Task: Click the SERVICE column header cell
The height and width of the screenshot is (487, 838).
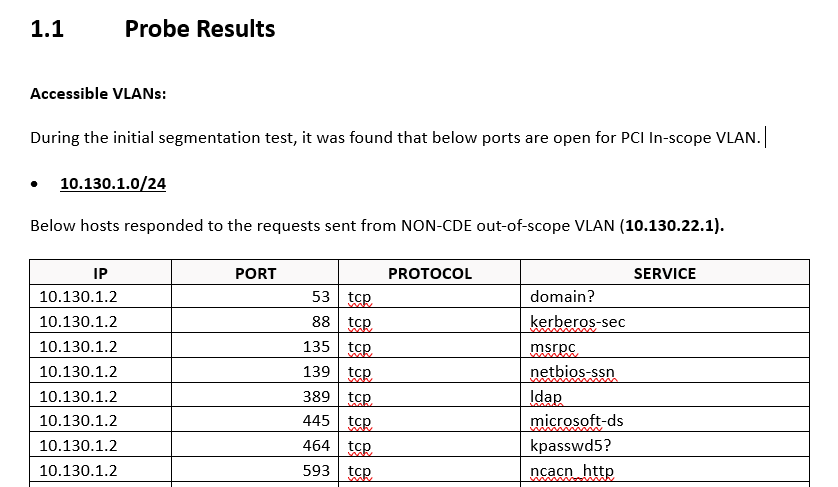Action: click(664, 273)
